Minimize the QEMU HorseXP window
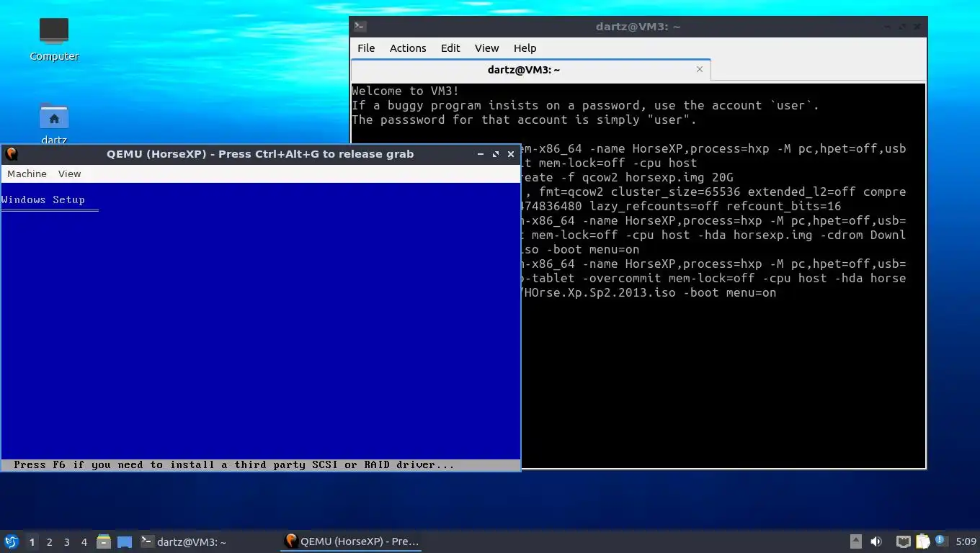 click(x=481, y=154)
